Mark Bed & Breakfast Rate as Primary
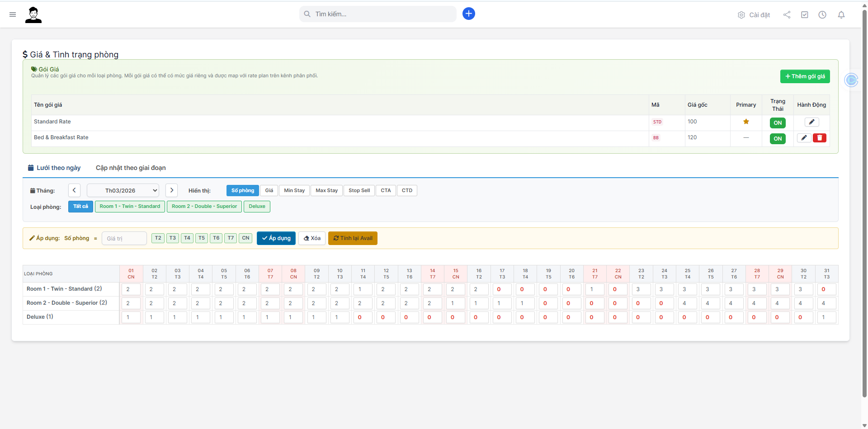This screenshot has height=429, width=868. click(x=746, y=137)
